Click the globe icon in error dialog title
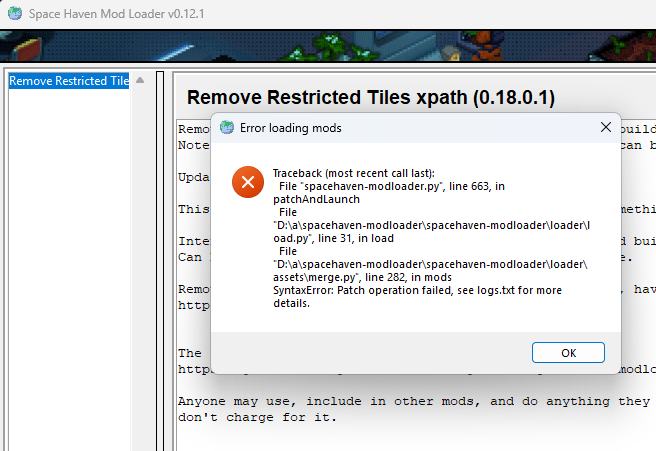The width and height of the screenshot is (656, 451). click(227, 128)
